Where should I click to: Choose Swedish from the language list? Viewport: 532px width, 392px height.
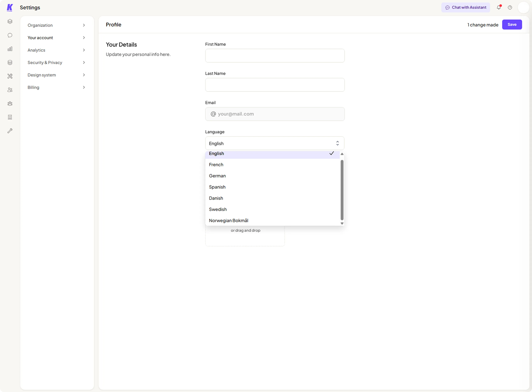(273, 209)
